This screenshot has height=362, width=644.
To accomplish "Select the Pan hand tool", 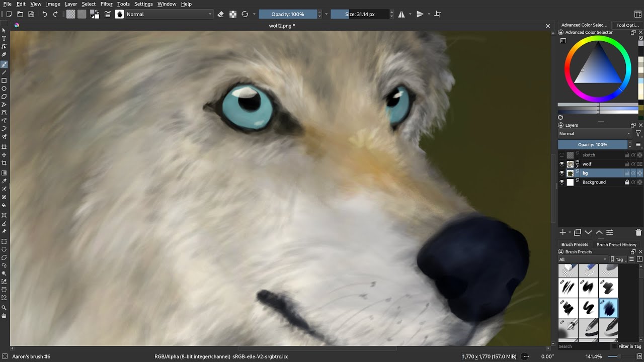I will (x=4, y=316).
